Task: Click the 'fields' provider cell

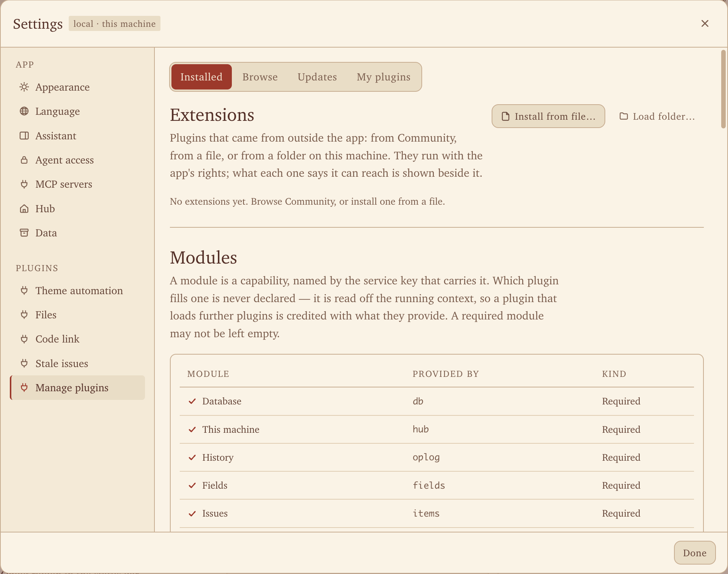Action: [429, 485]
